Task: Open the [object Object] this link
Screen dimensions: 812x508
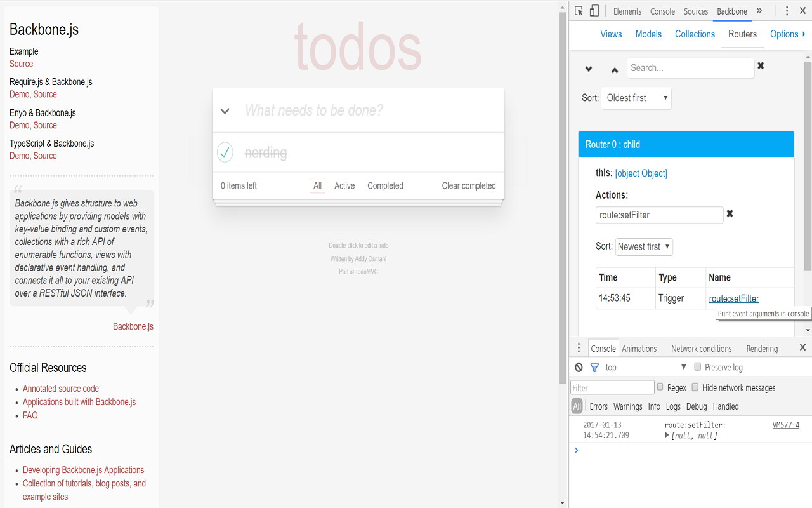Action: [641, 173]
